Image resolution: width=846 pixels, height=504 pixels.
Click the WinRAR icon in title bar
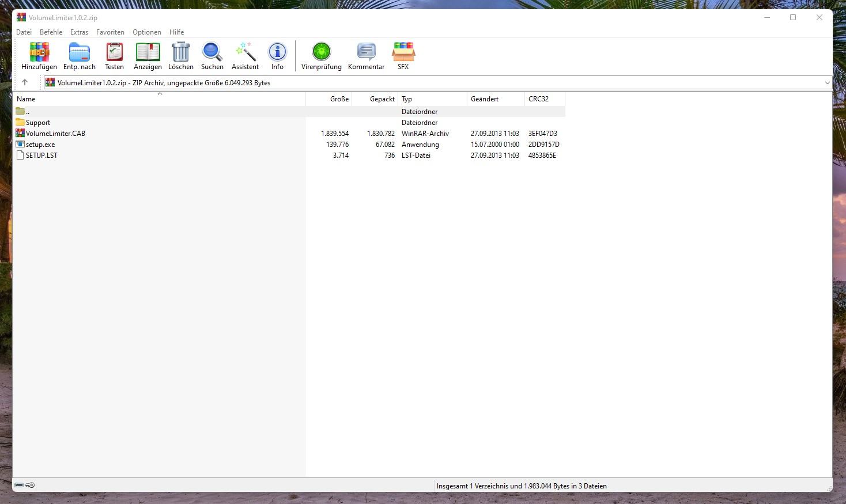coord(21,17)
